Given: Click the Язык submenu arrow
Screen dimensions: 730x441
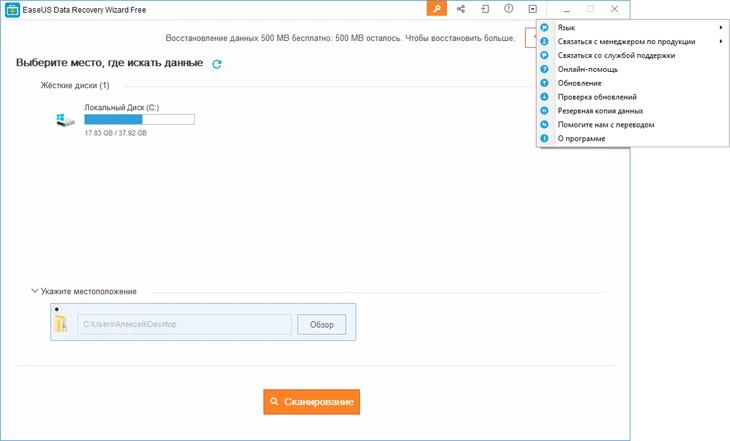Looking at the screenshot, I should [x=721, y=27].
